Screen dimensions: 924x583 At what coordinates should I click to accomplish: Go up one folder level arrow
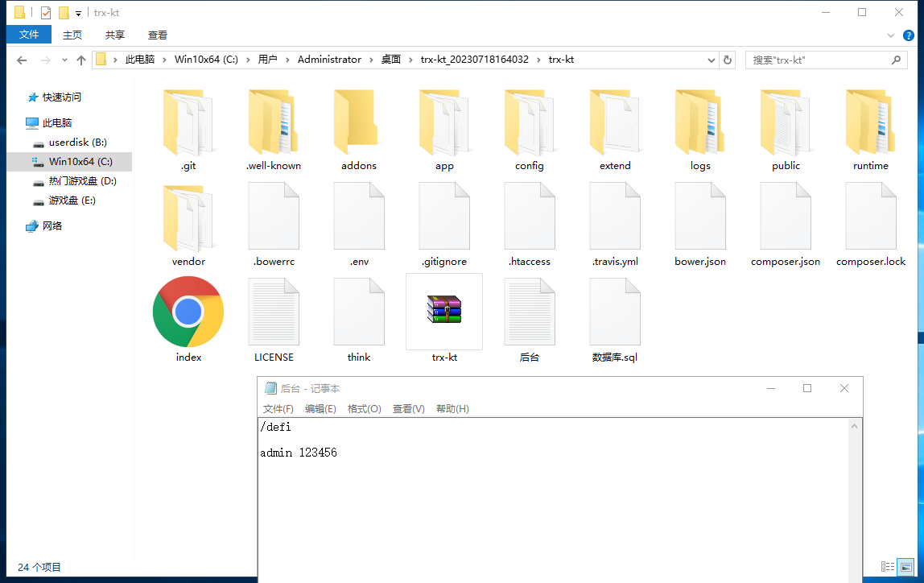(81, 60)
